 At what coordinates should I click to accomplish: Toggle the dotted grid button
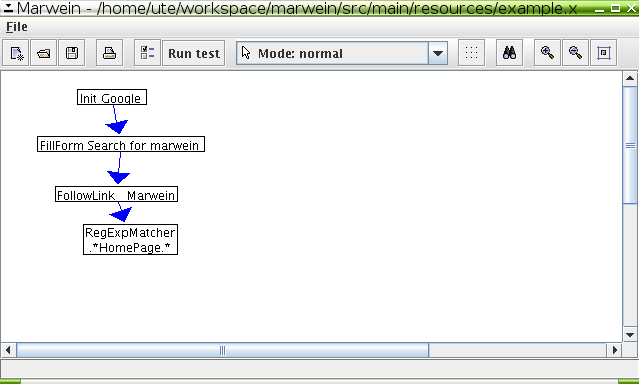click(x=472, y=53)
